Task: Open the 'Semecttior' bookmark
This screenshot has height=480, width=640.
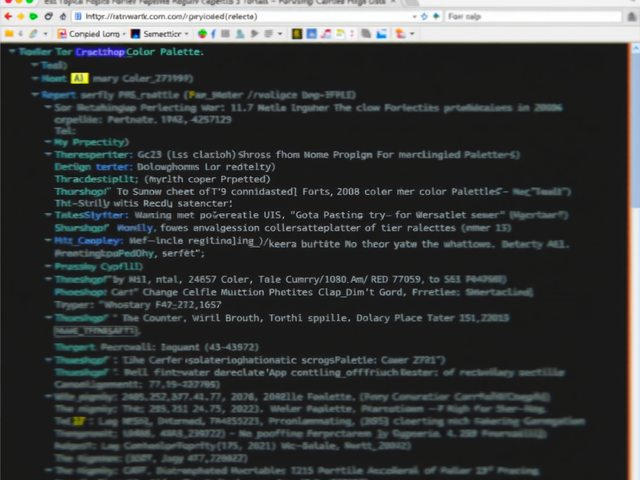Action: (x=156, y=34)
